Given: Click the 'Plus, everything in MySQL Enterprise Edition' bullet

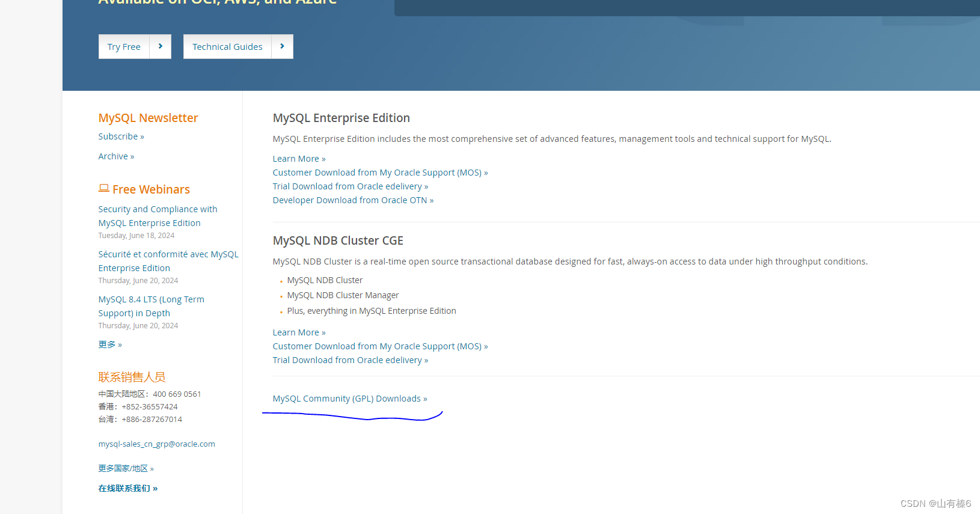Looking at the screenshot, I should pyautogui.click(x=372, y=311).
